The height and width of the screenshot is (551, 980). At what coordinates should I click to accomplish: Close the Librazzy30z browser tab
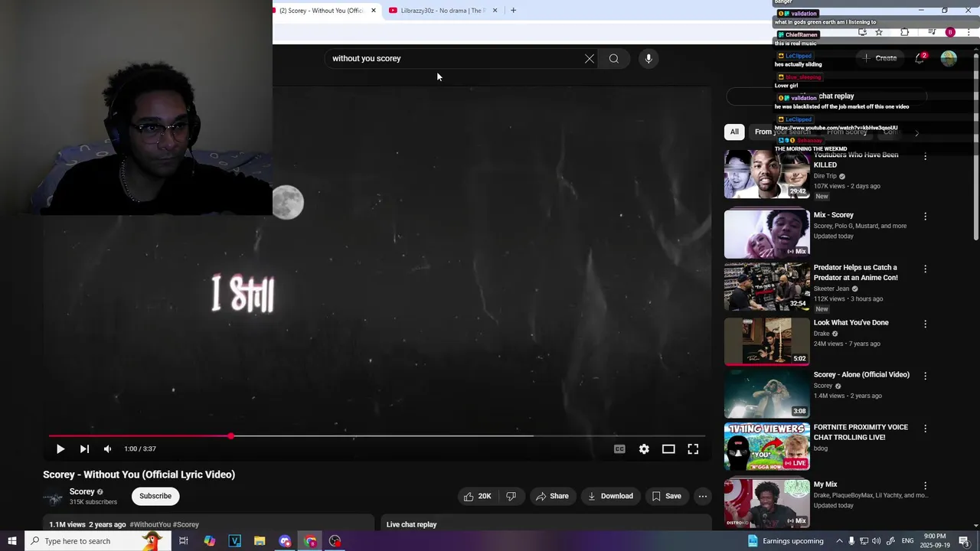pos(495,11)
